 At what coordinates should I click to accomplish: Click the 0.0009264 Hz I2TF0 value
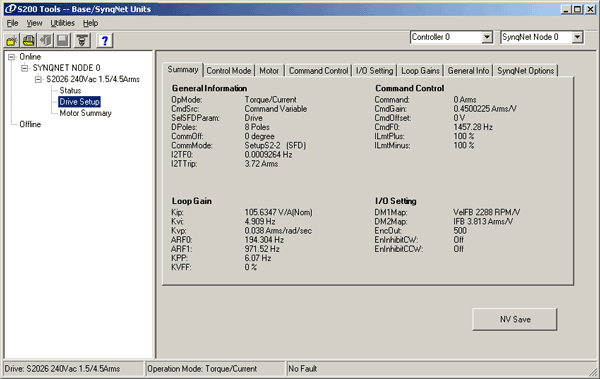[x=269, y=155]
